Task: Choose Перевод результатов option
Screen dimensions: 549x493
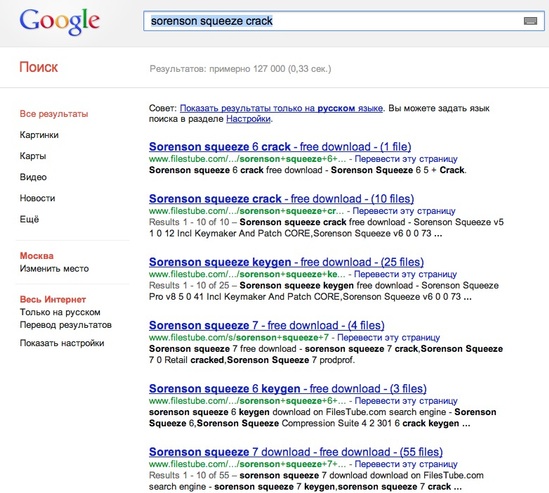Action: 66,325
